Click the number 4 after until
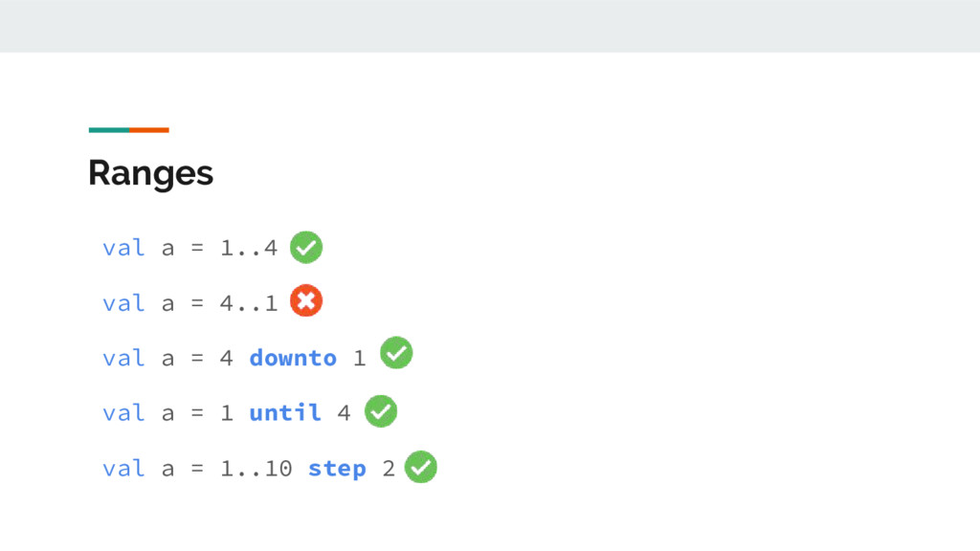This screenshot has height=551, width=980. click(x=345, y=412)
